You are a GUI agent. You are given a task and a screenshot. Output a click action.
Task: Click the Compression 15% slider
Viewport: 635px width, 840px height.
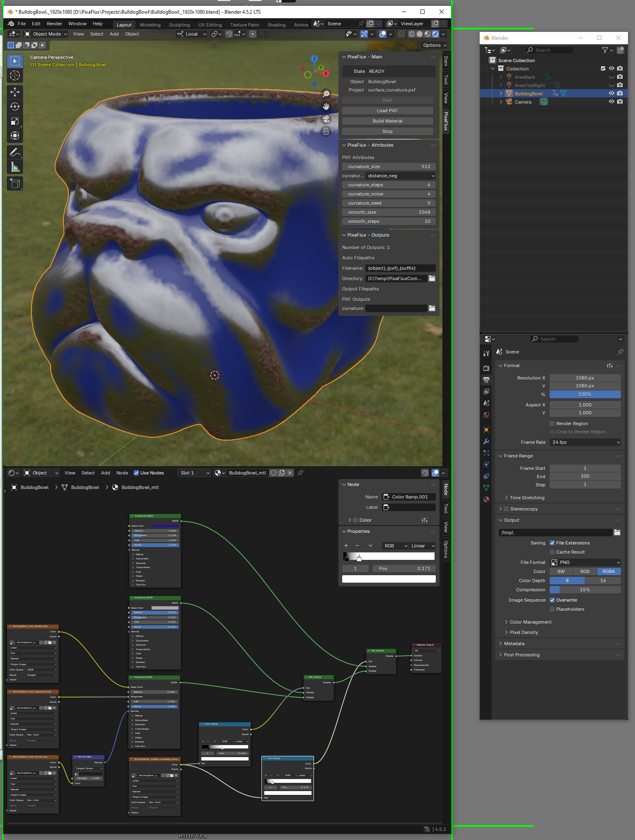585,590
